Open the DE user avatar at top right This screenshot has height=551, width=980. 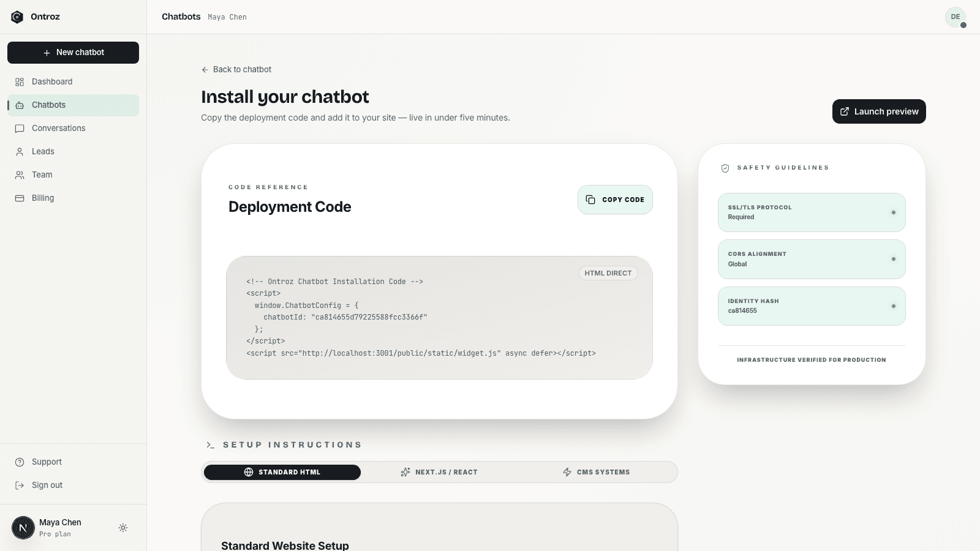(956, 17)
